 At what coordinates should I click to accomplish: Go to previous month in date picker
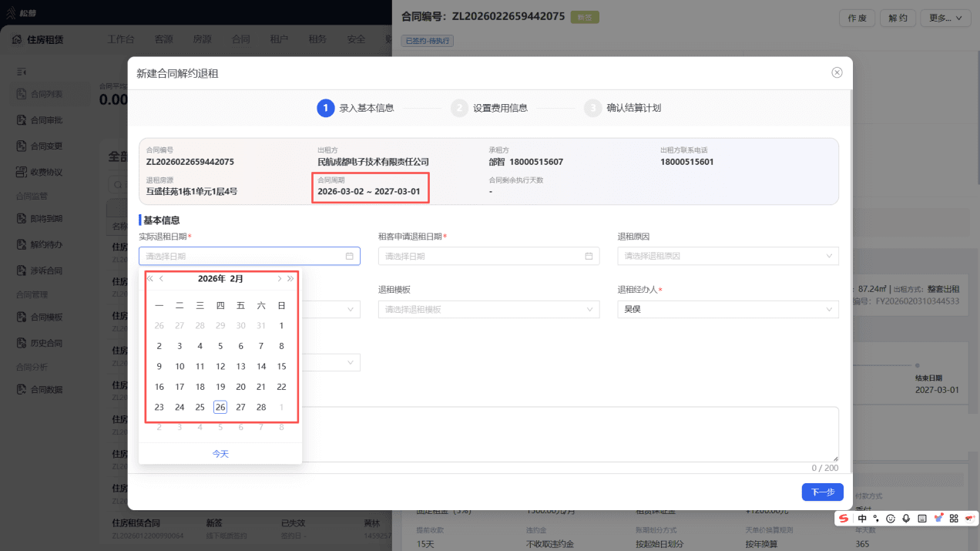tap(162, 279)
